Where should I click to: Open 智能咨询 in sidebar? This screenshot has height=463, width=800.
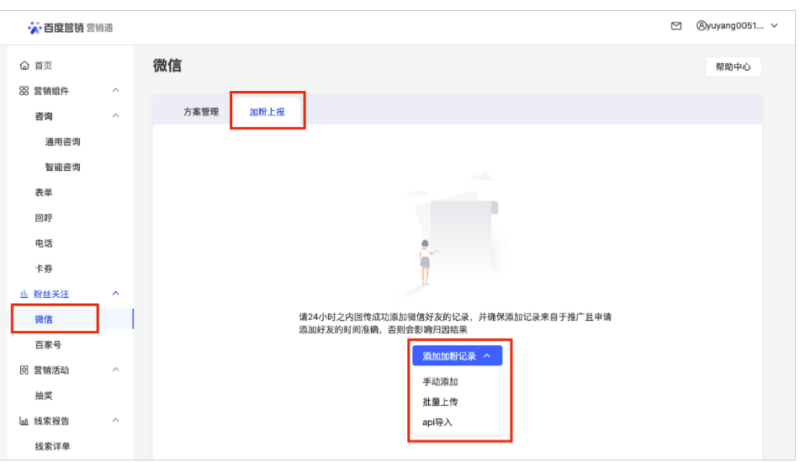(62, 167)
